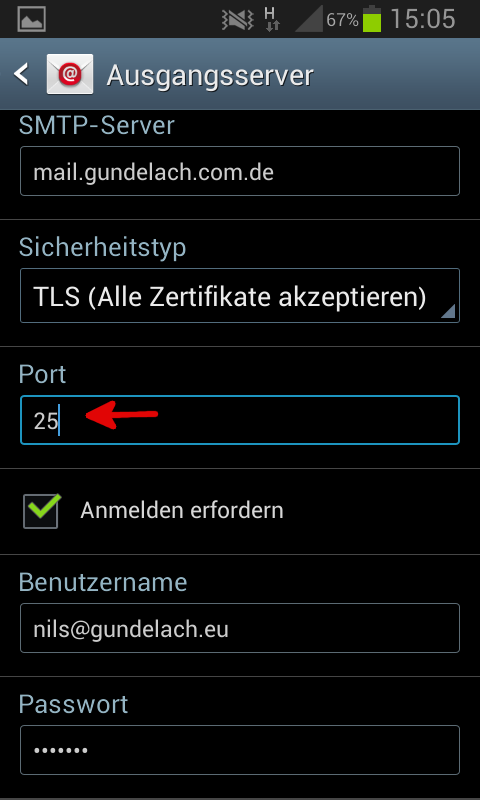The height and width of the screenshot is (800, 480).
Task: Tap the Benutzername field nils@gundelach.eu
Action: (x=240, y=628)
